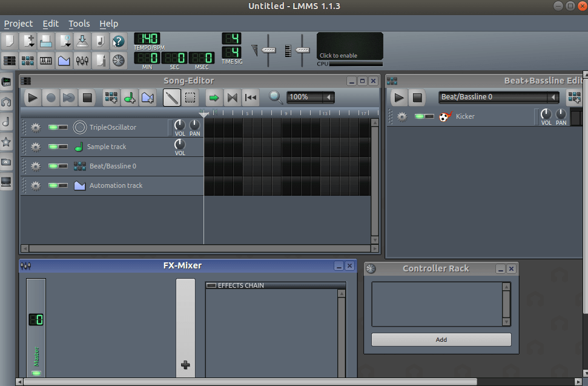This screenshot has height=386, width=588.
Task: Click the zoom magnifier icon
Action: click(x=276, y=98)
